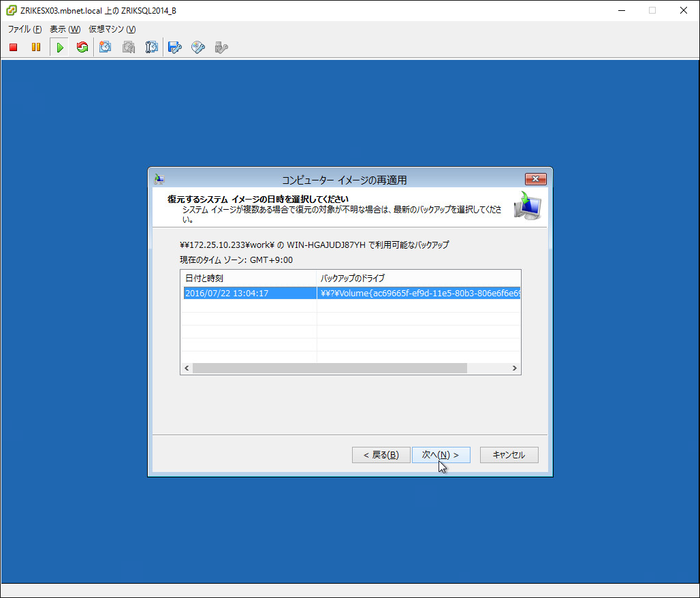Viewport: 700px width, 598px height.
Task: Click the list's right scroll arrow
Action: pos(515,368)
